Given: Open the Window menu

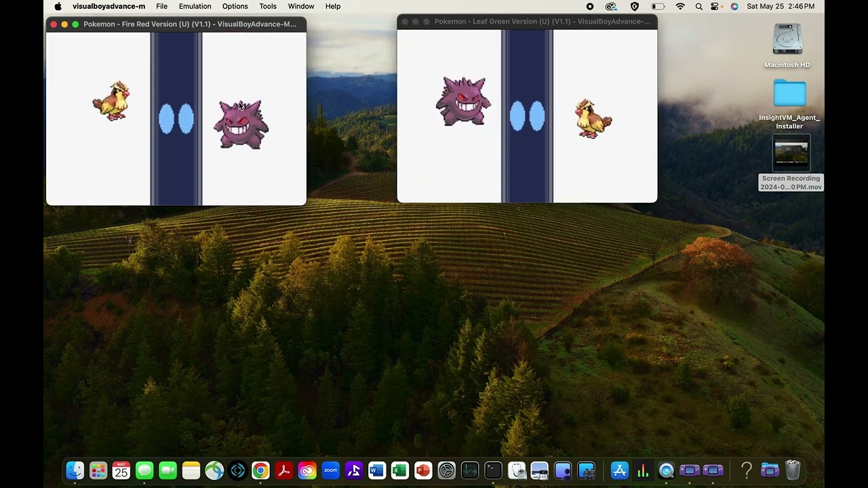Looking at the screenshot, I should [301, 6].
